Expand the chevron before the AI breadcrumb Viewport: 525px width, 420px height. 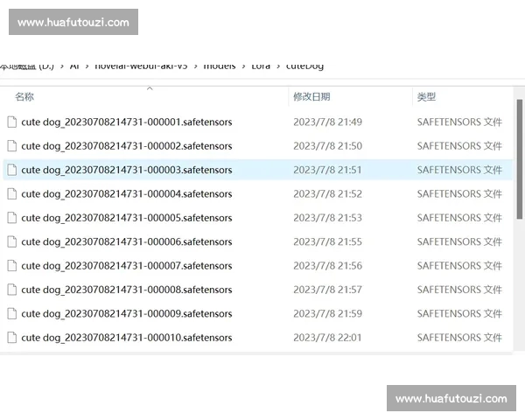pyautogui.click(x=62, y=66)
